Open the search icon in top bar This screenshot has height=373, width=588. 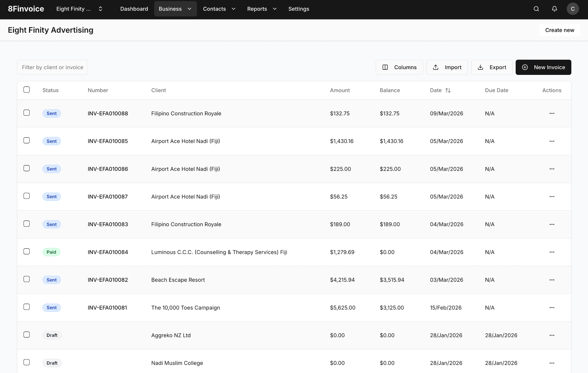click(536, 9)
